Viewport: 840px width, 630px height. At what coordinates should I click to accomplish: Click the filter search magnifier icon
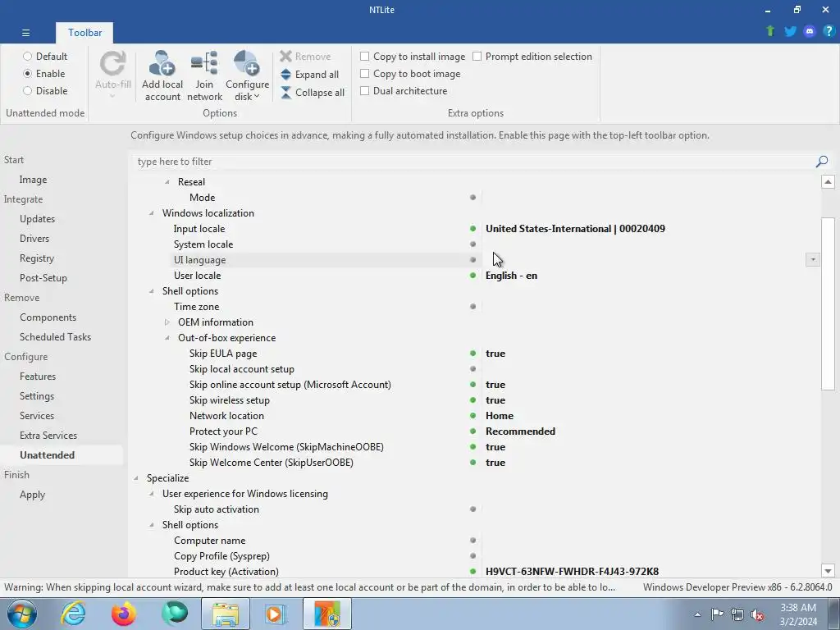pyautogui.click(x=822, y=162)
